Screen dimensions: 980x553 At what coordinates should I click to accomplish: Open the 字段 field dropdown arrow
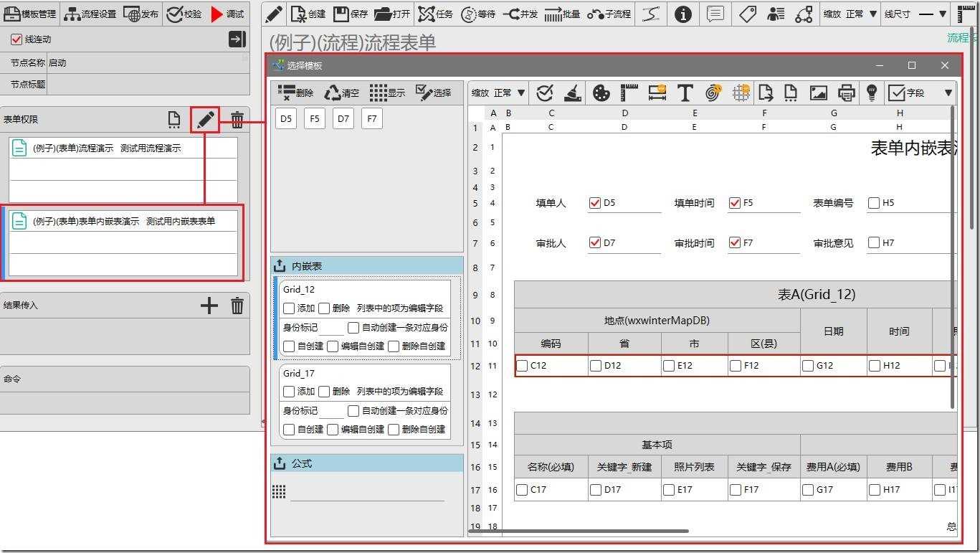(x=948, y=93)
